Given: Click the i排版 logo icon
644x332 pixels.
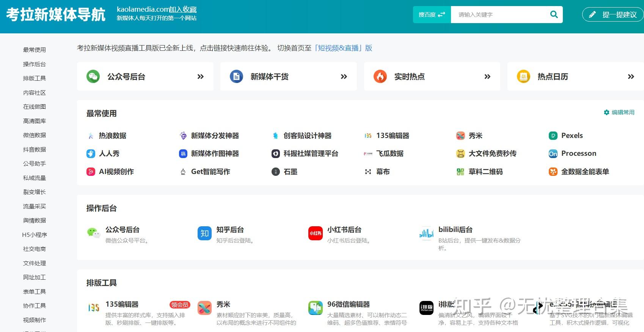Looking at the screenshot, I should tap(427, 308).
